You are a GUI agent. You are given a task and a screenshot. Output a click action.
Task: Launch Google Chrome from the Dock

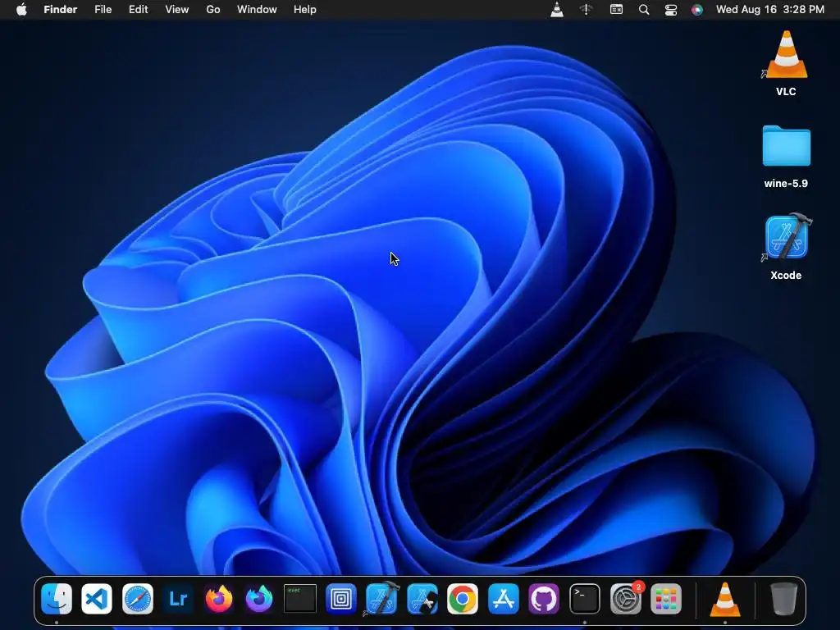(x=463, y=598)
